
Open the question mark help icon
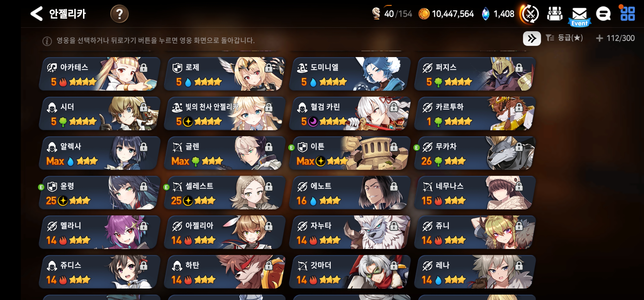point(119,14)
